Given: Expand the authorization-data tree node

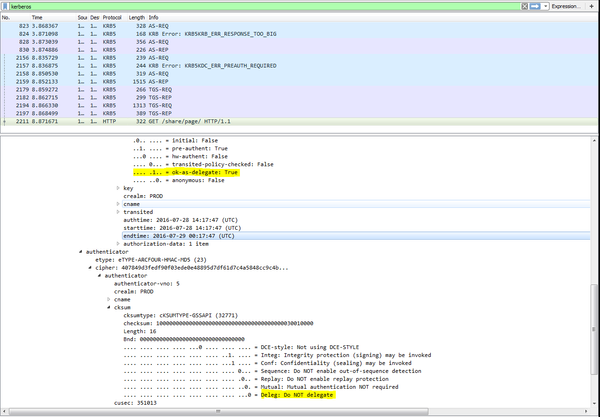Looking at the screenshot, I should (x=118, y=243).
